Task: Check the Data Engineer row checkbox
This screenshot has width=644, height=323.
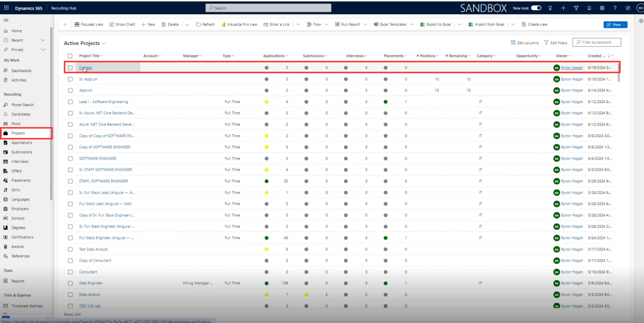Action: click(x=70, y=283)
